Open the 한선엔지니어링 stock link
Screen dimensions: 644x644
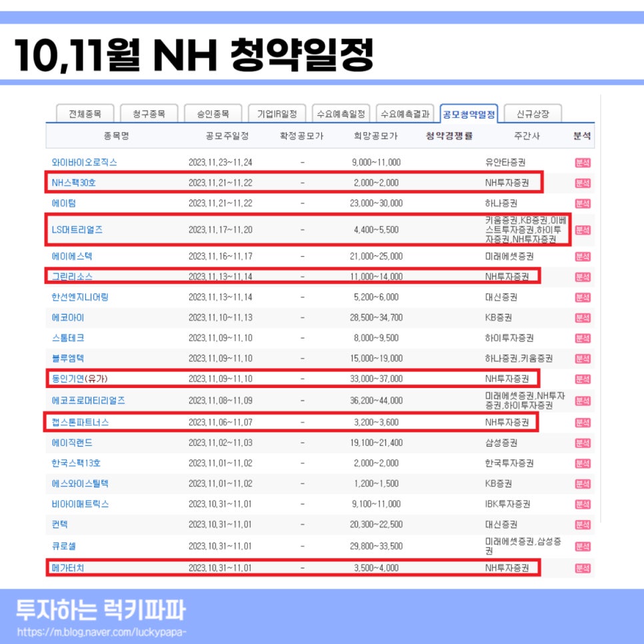[x=80, y=297]
